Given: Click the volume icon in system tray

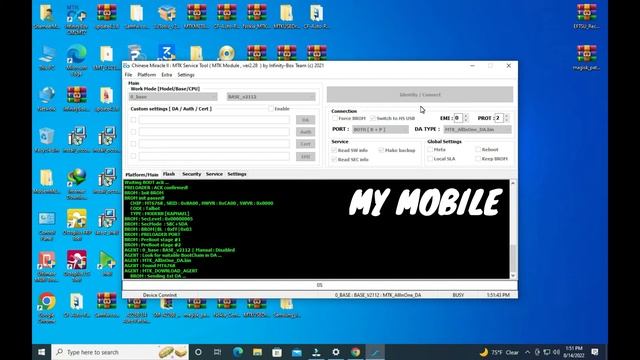Looking at the screenshot, I should pos(556,352).
